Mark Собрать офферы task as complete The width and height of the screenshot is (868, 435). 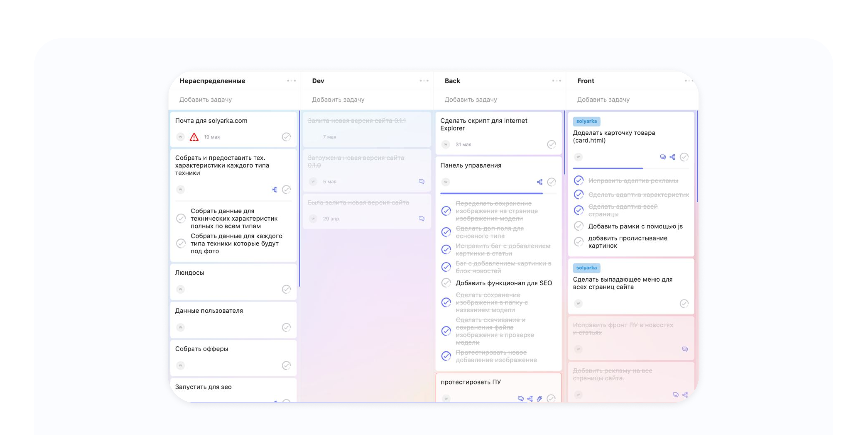point(286,365)
